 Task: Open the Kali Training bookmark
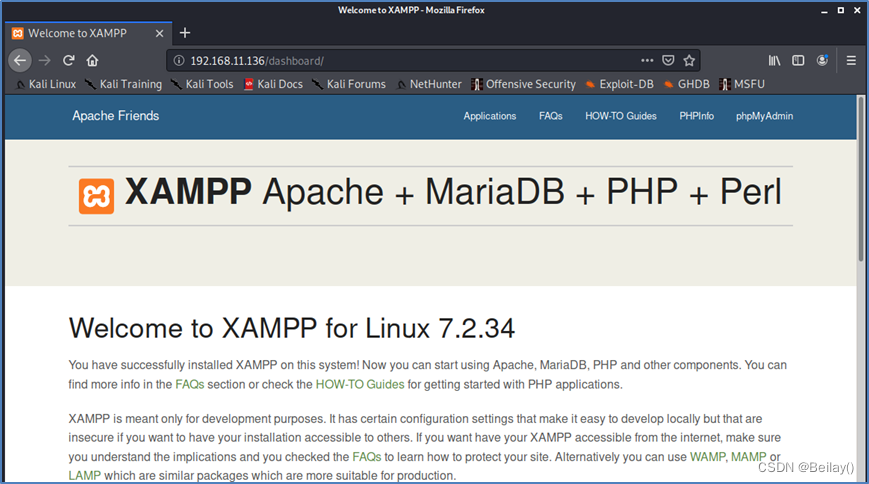[x=123, y=84]
